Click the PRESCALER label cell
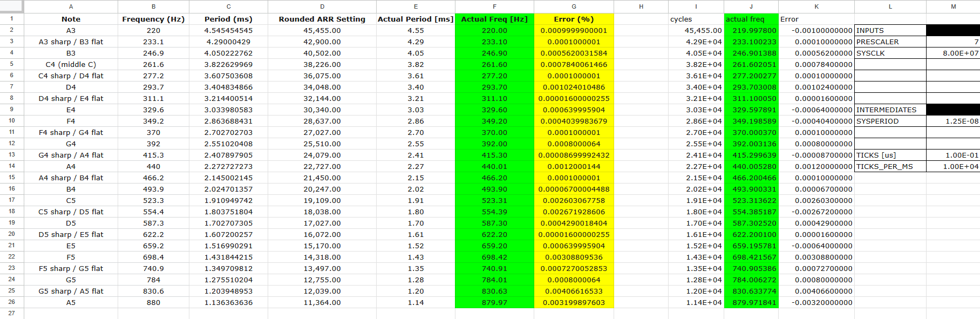The image size is (980, 319). pos(890,42)
